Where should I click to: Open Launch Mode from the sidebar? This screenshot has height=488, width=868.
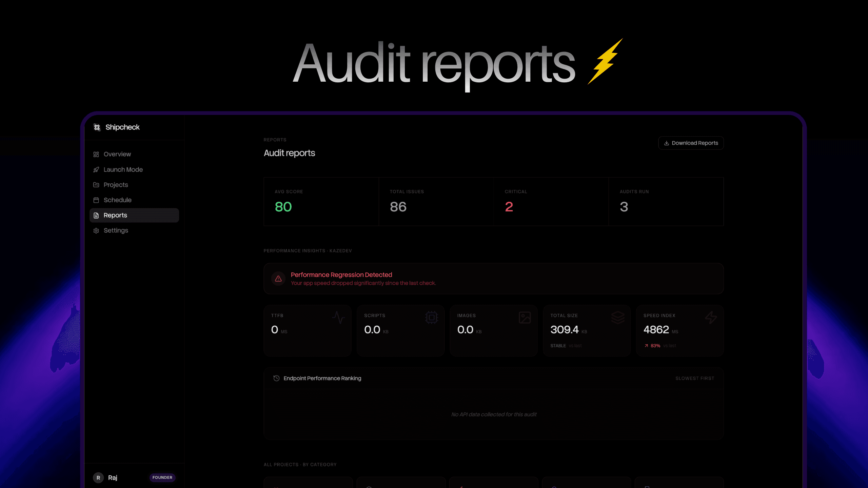[123, 169]
